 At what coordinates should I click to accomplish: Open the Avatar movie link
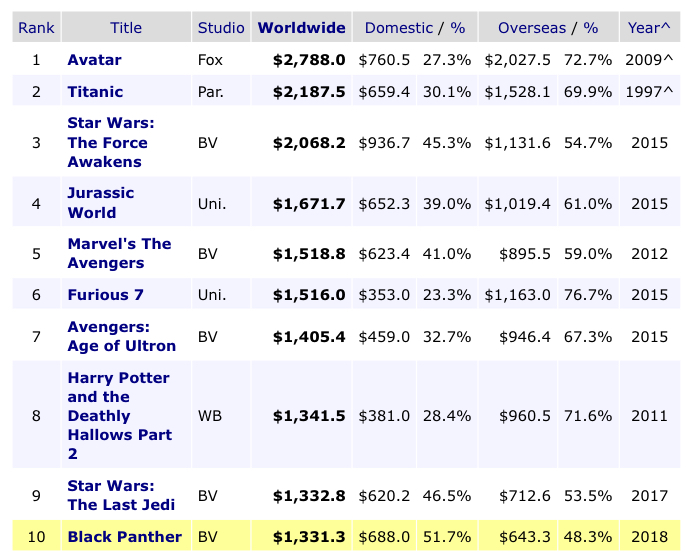(94, 60)
